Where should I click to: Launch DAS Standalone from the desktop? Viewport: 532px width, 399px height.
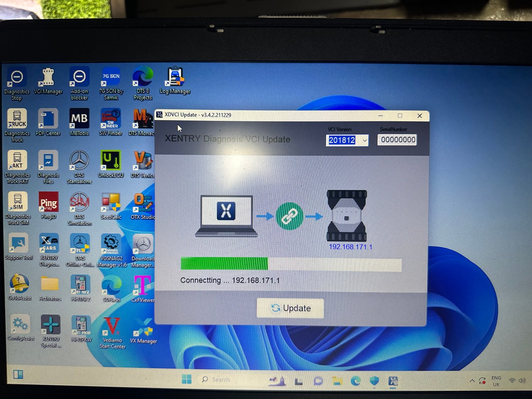point(79,167)
